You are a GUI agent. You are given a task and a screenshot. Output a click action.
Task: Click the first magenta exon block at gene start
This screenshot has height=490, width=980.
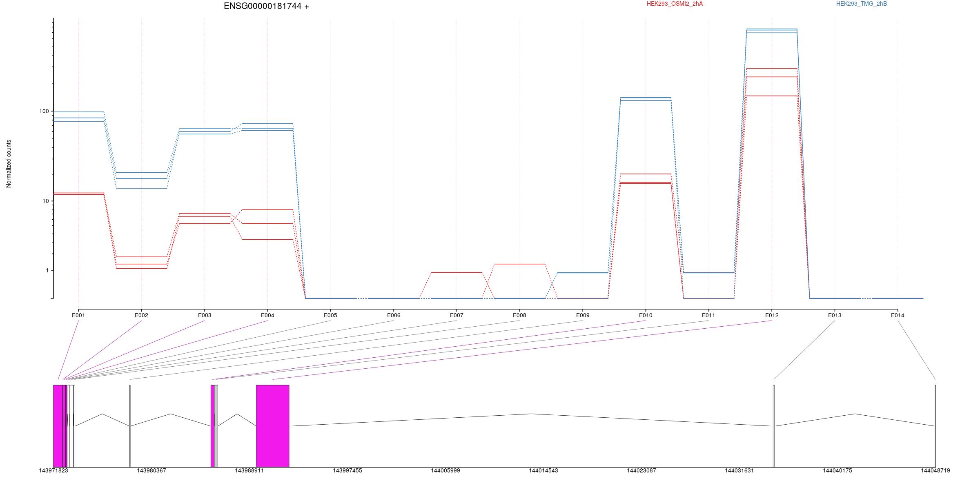coord(58,426)
